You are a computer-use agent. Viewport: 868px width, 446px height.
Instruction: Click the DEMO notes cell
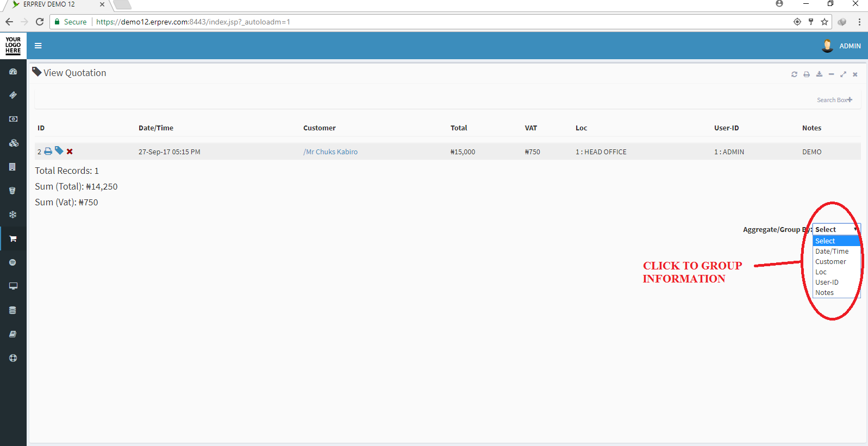(x=812, y=152)
